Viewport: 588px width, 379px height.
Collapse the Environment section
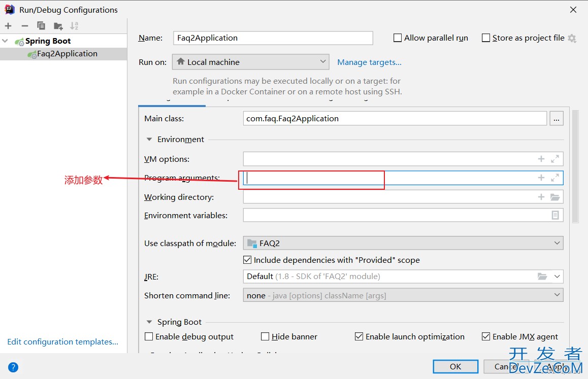tap(149, 140)
